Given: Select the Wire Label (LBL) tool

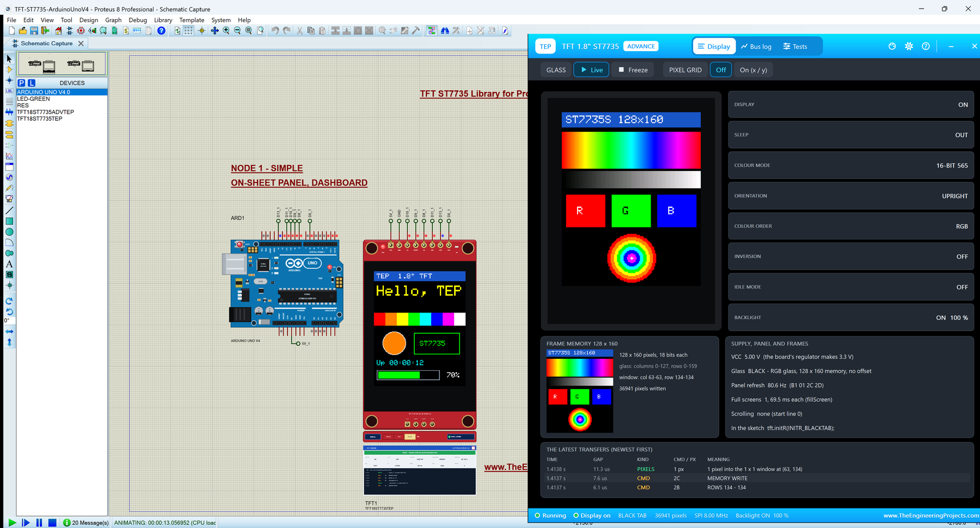Looking at the screenshot, I should point(9,91).
